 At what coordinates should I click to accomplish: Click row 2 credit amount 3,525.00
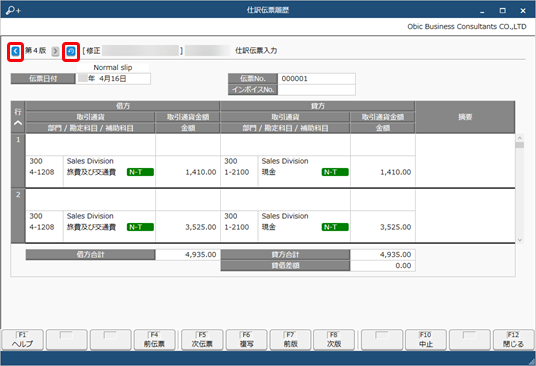click(396, 227)
